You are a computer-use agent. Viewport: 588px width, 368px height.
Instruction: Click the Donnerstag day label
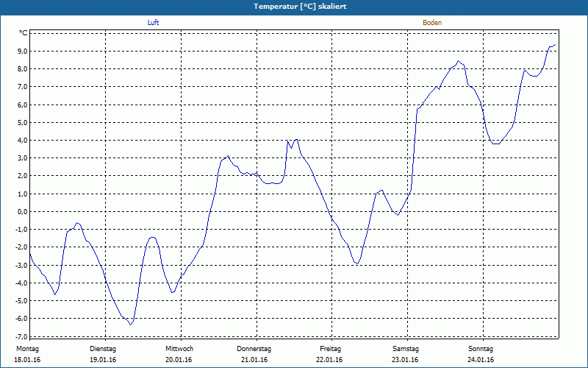pyautogui.click(x=254, y=349)
